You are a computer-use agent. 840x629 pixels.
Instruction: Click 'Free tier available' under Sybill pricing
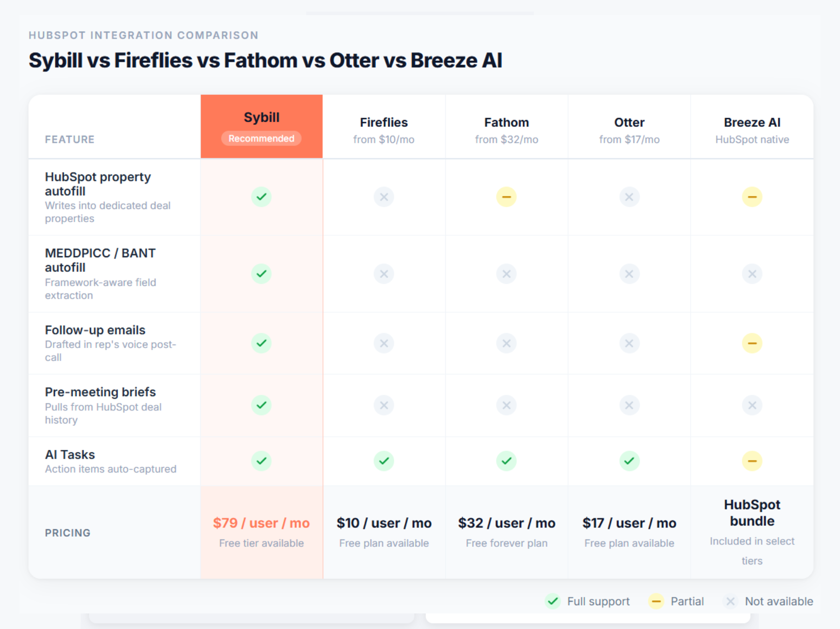(x=262, y=543)
